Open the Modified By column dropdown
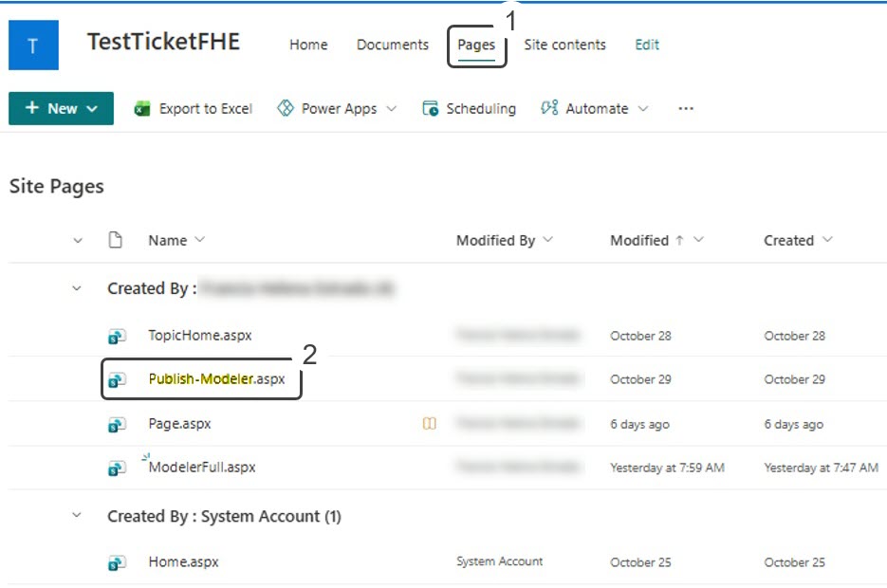This screenshot has width=887, height=588. tap(505, 240)
